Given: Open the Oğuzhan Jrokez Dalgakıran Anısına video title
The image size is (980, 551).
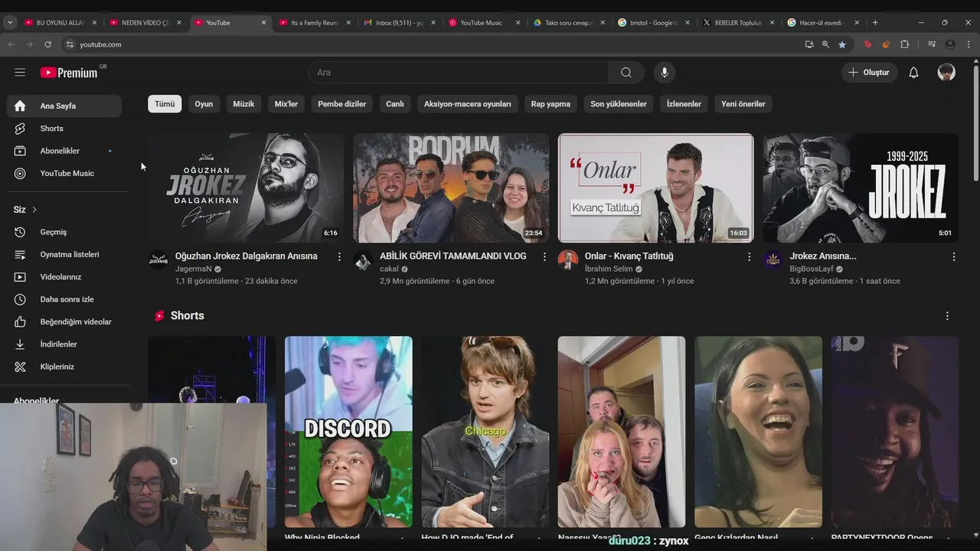Looking at the screenshot, I should point(247,256).
